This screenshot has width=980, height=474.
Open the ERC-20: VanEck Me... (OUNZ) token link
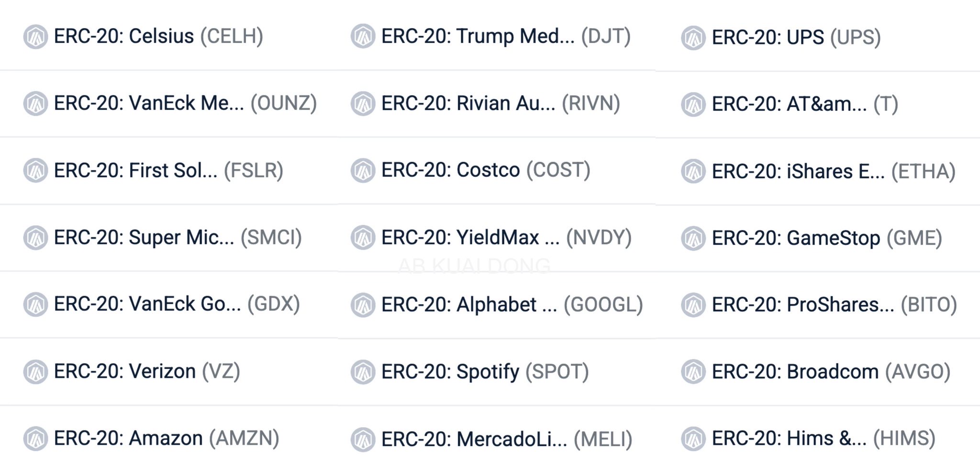coord(185,103)
